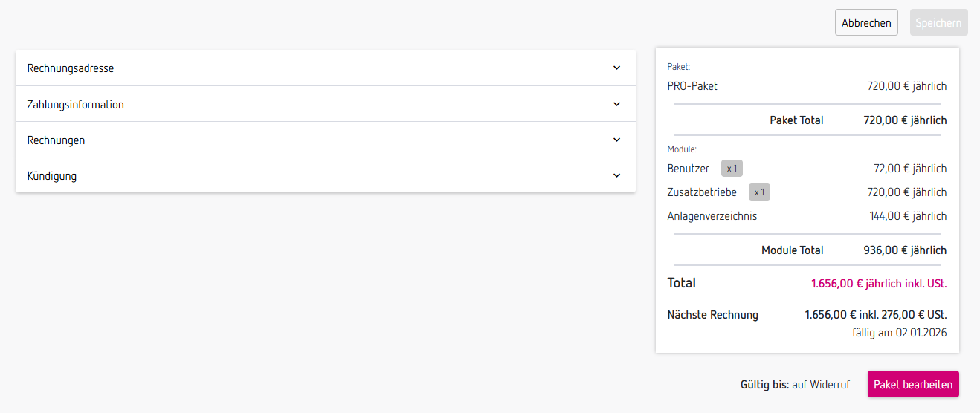Viewport: 980px width, 413px height.
Task: Click the PRO-Paket label
Action: coord(692,86)
